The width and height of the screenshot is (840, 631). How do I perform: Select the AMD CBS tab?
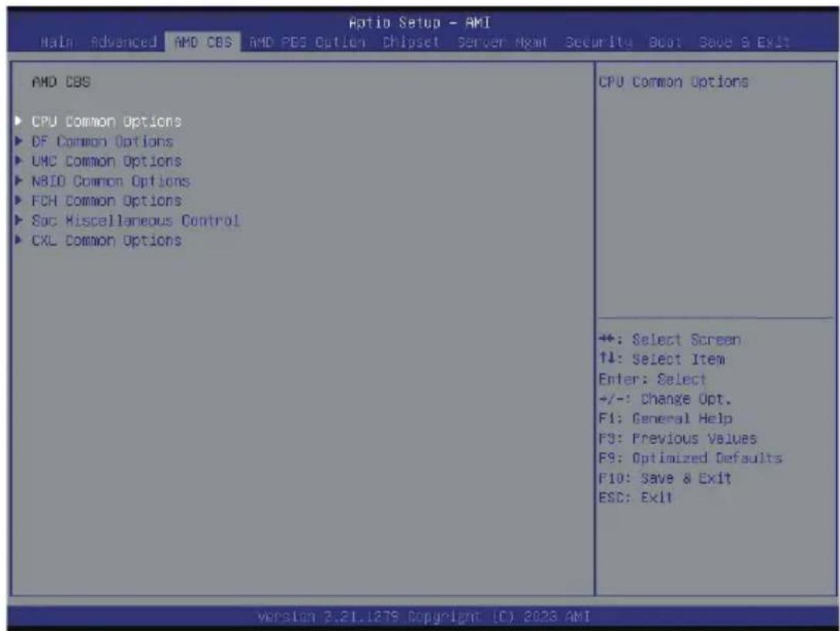click(x=203, y=42)
